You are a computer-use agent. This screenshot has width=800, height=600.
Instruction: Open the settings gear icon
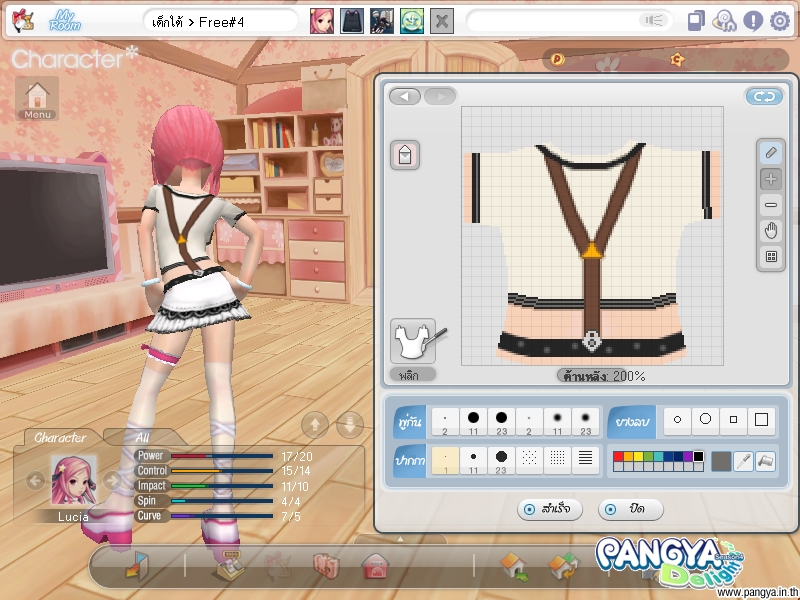click(780, 21)
